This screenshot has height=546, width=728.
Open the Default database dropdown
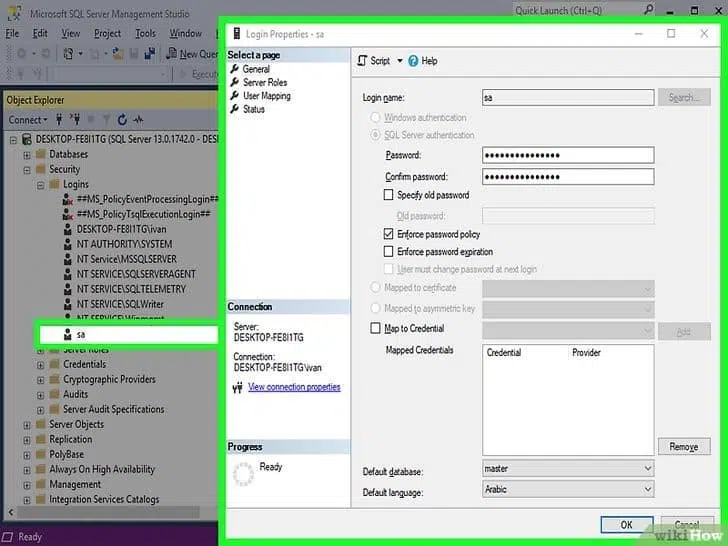click(647, 468)
